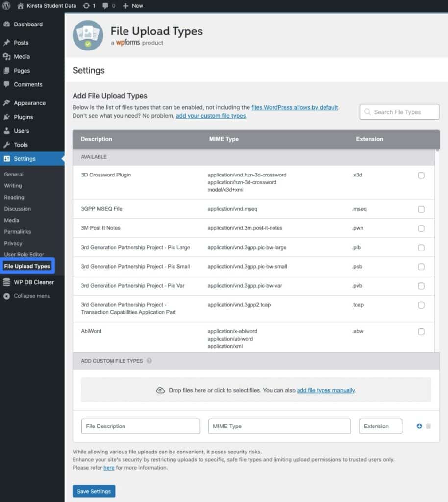The height and width of the screenshot is (502, 448).
Task: Click the WordPress logo in the admin bar
Action: pyautogui.click(x=5, y=5)
